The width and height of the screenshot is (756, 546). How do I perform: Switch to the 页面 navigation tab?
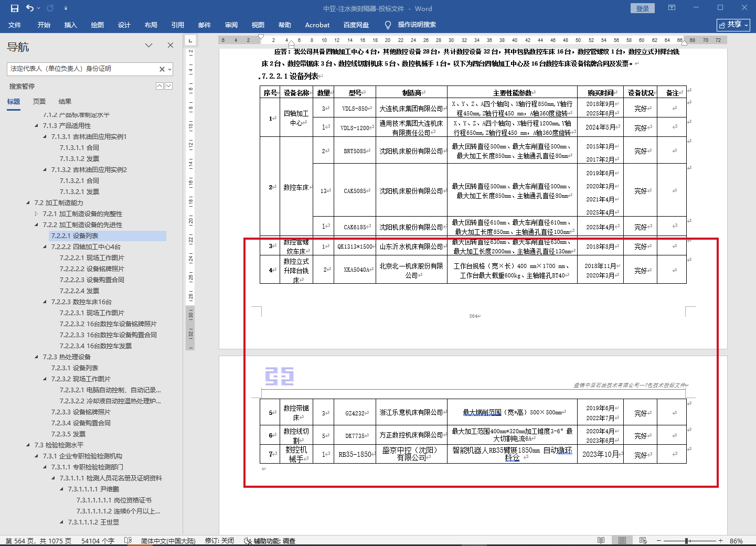(39, 102)
